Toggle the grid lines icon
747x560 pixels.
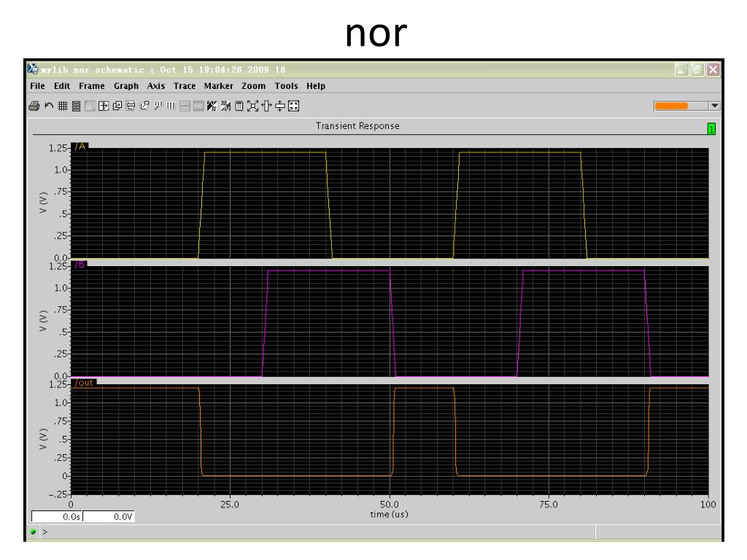coord(63,106)
